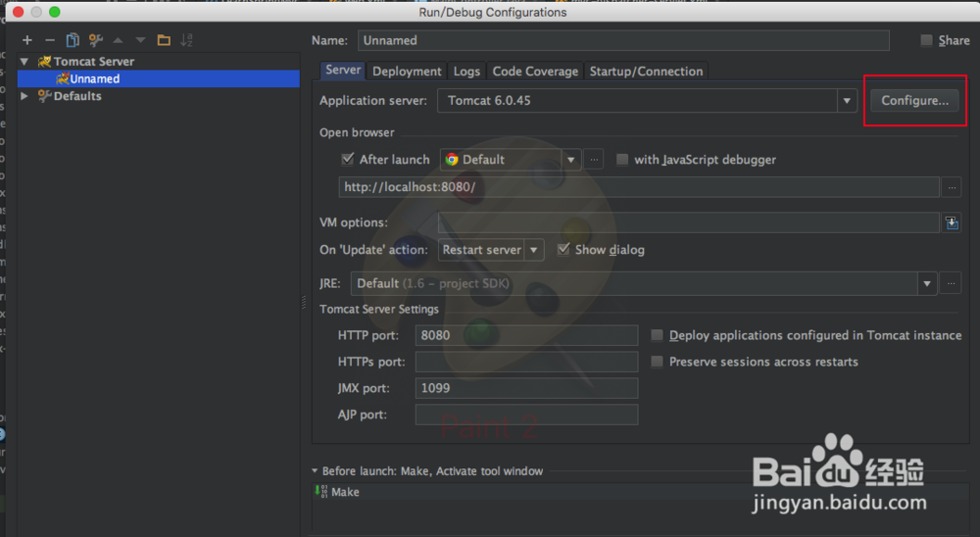
Task: Click the AJP port field
Action: coord(526,414)
